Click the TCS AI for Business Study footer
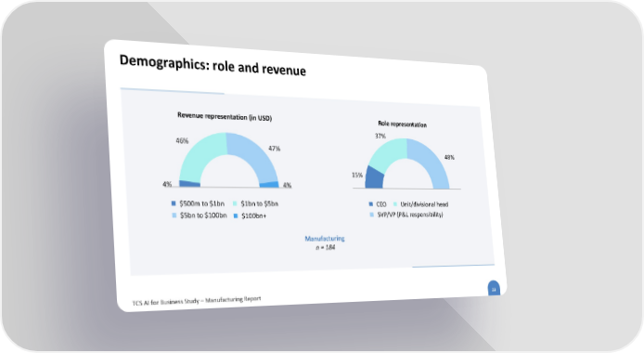Viewport: 644px width, 353px height. tap(197, 301)
